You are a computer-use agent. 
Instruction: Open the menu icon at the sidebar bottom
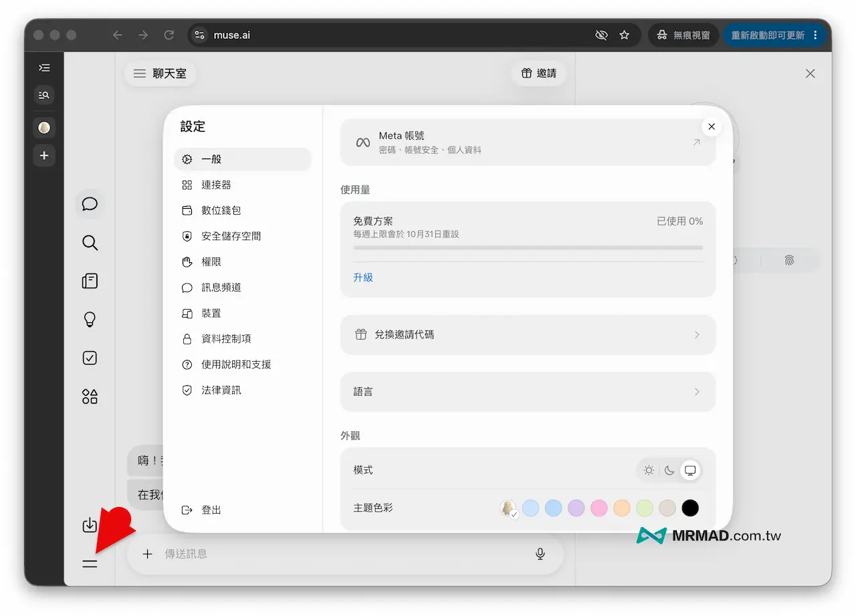point(90,564)
